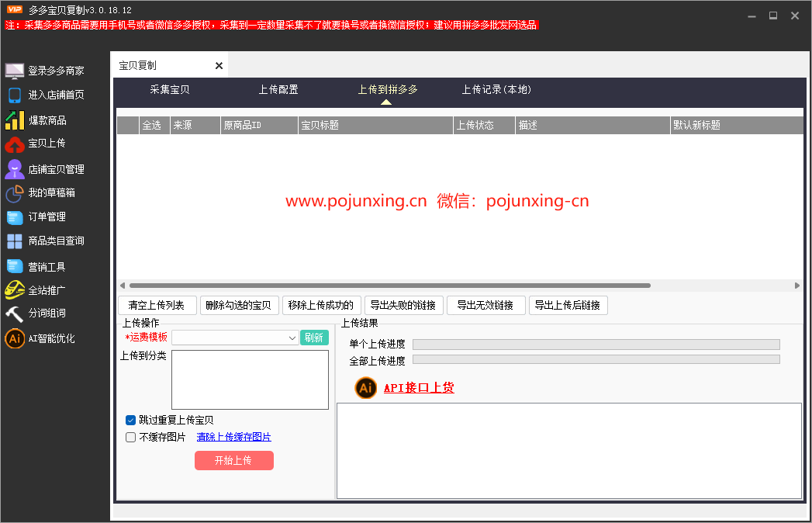Image resolution: width=812 pixels, height=523 pixels.
Task: Click the 原商品ID column header
Action: [260, 126]
